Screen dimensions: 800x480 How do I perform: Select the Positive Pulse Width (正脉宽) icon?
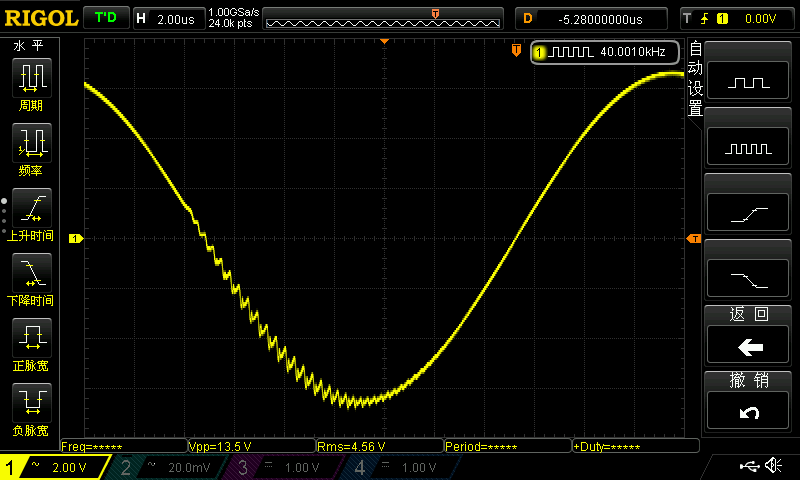click(32, 337)
